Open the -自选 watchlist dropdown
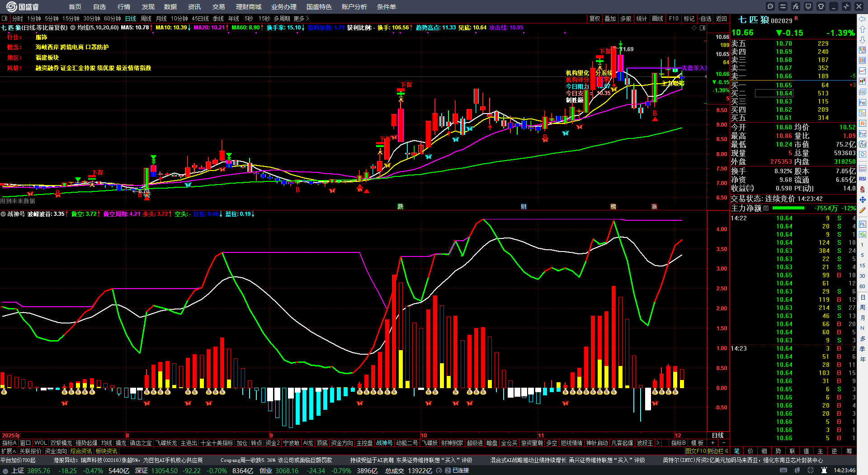This screenshot has width=868, height=475. 705,19
